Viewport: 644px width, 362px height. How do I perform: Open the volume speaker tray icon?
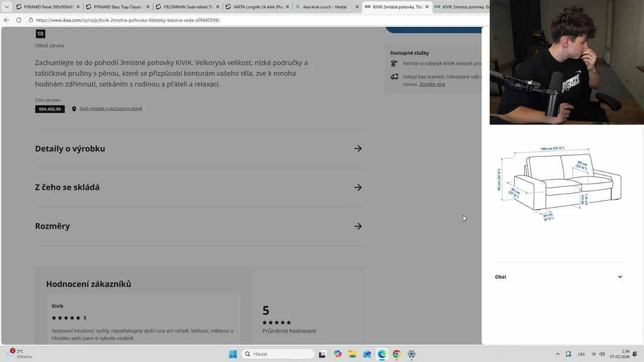pyautogui.click(x=602, y=354)
